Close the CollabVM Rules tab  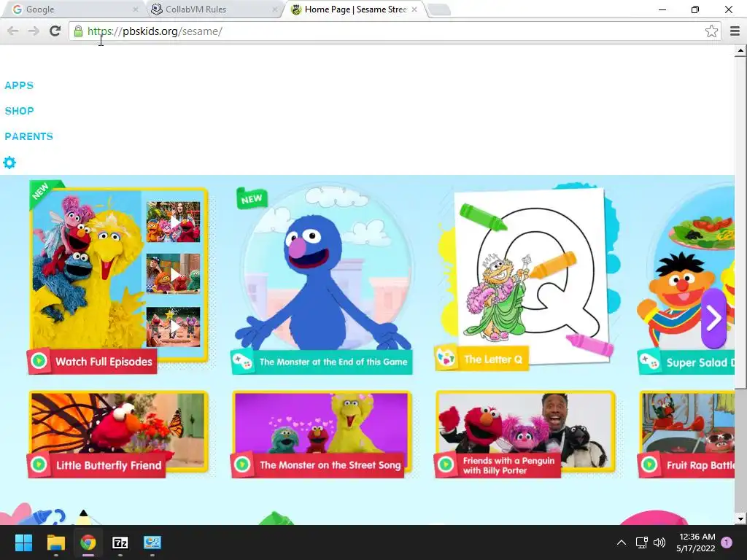tap(274, 9)
